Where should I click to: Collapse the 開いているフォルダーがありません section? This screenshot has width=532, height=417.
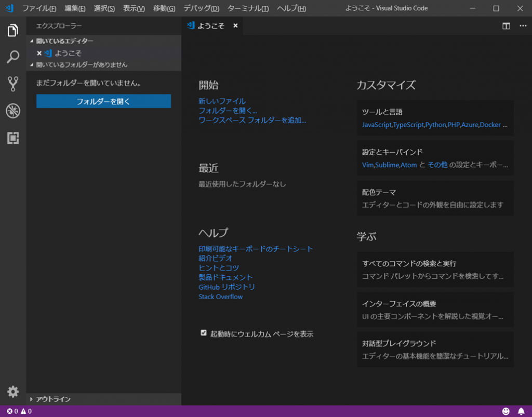pyautogui.click(x=81, y=65)
